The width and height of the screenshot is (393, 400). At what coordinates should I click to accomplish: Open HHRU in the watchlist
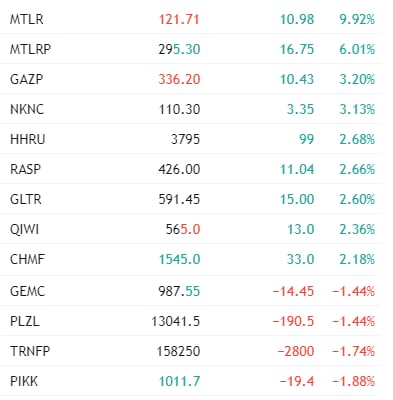coord(27,139)
